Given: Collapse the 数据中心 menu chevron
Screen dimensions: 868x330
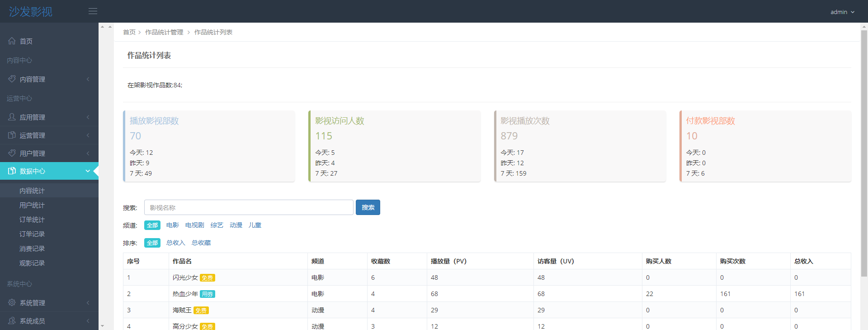Looking at the screenshot, I should click(88, 171).
